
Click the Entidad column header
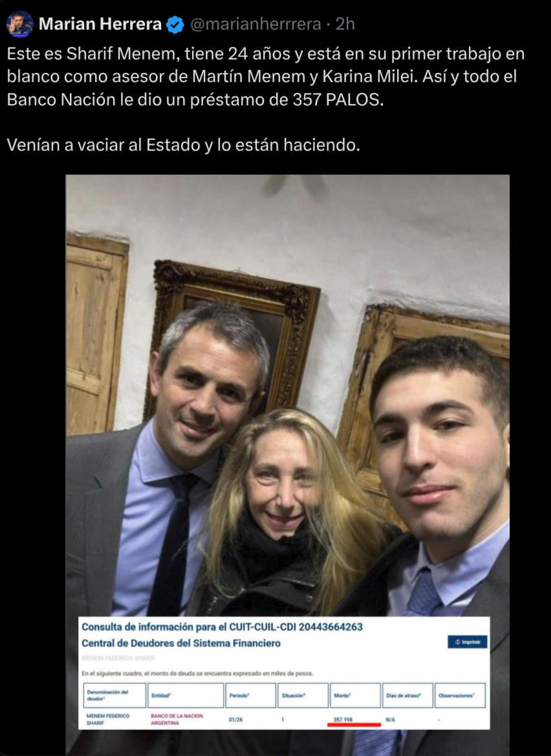[186, 695]
